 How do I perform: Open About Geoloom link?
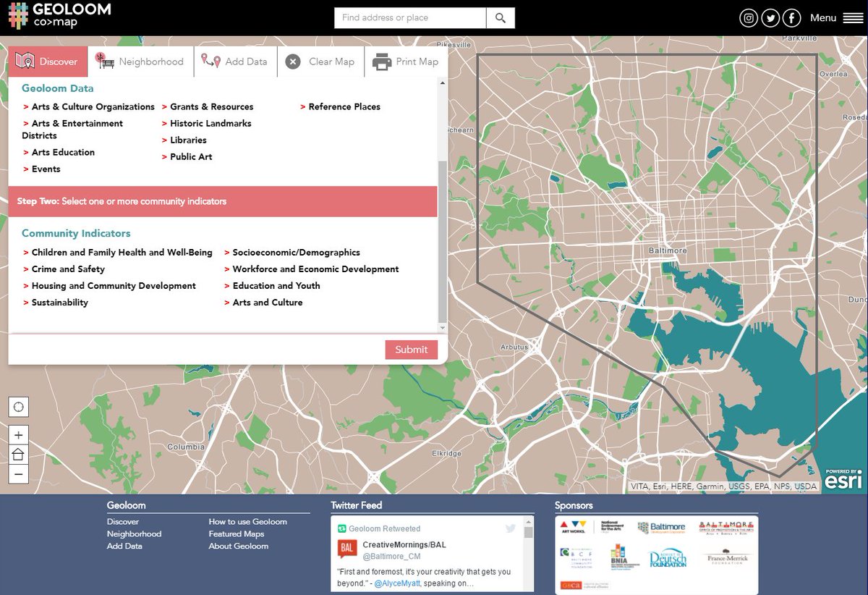[239, 546]
